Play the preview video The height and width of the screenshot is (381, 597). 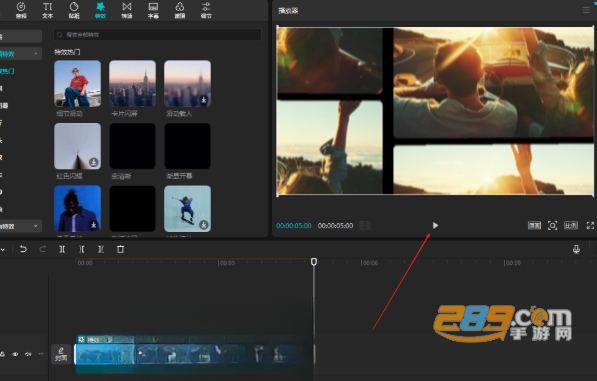[x=435, y=226]
